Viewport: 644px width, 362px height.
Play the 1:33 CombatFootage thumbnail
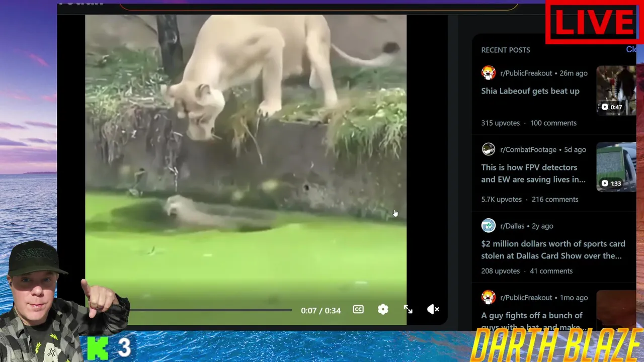[x=616, y=167]
